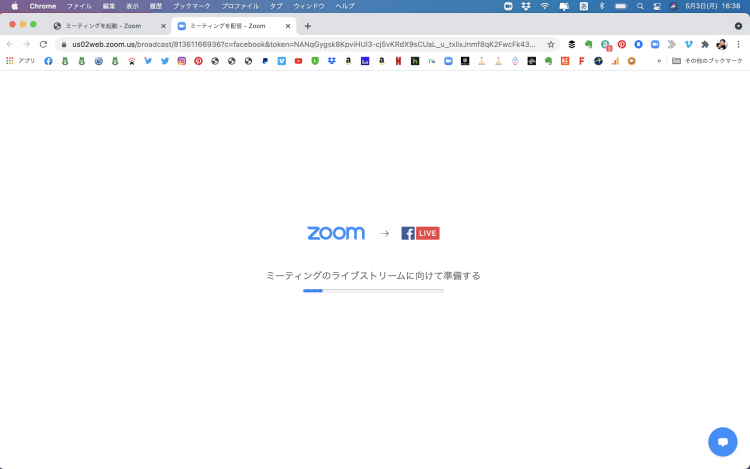Viewport: 750px width, 469px height.
Task: Open the orange bar chart analytics bookmark
Action: click(615, 61)
